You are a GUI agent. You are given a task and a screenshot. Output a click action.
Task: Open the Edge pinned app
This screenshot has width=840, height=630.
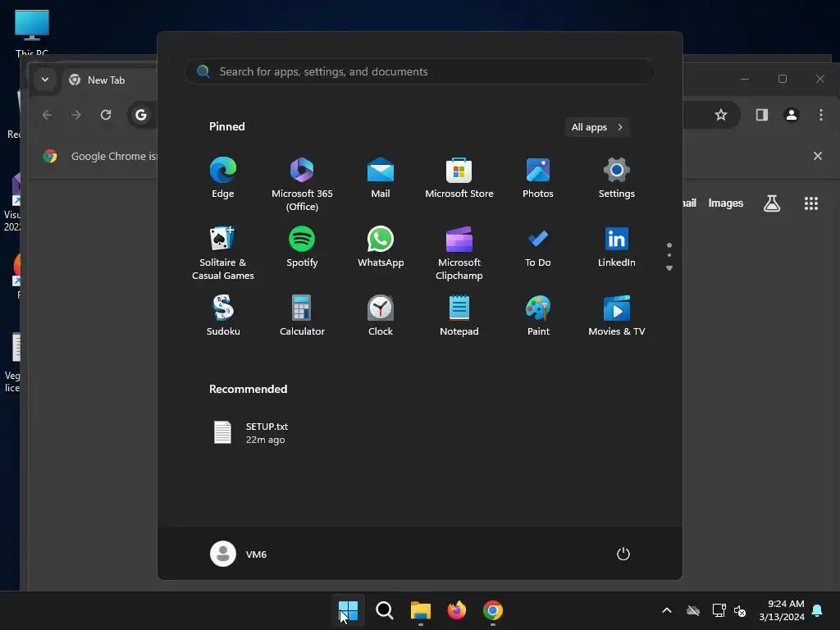coord(223,178)
